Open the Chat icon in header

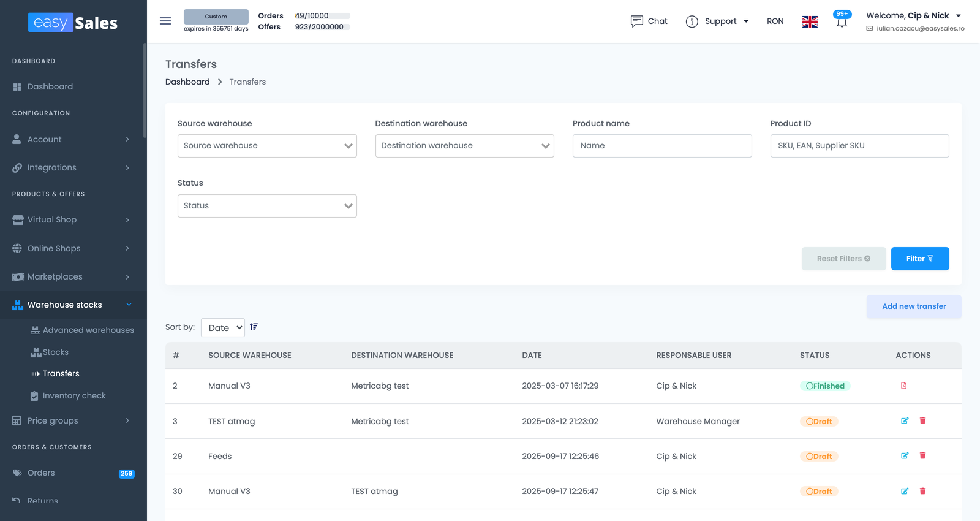coord(637,21)
